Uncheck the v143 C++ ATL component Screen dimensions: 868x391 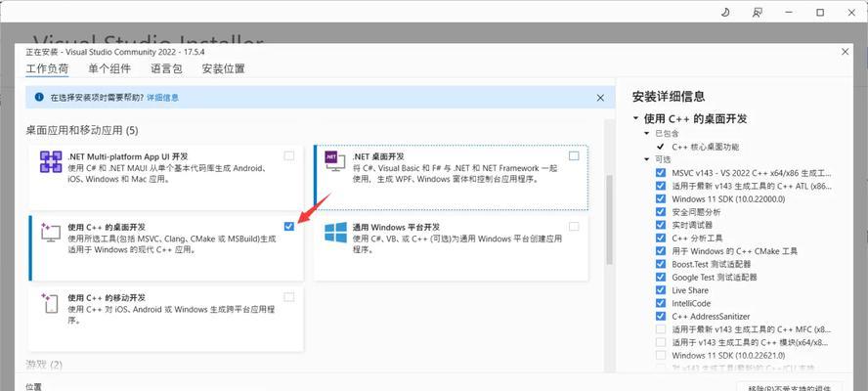[661, 186]
